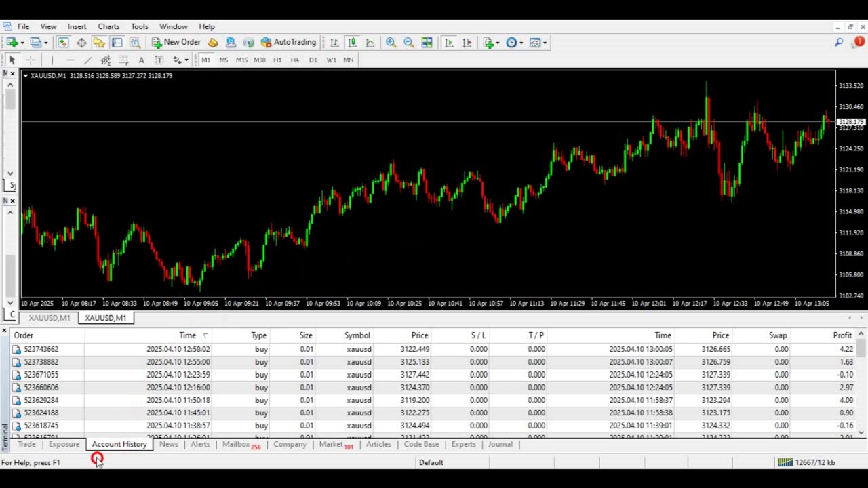Switch to W1 timeframe
The width and height of the screenshot is (868, 488).
tap(331, 60)
